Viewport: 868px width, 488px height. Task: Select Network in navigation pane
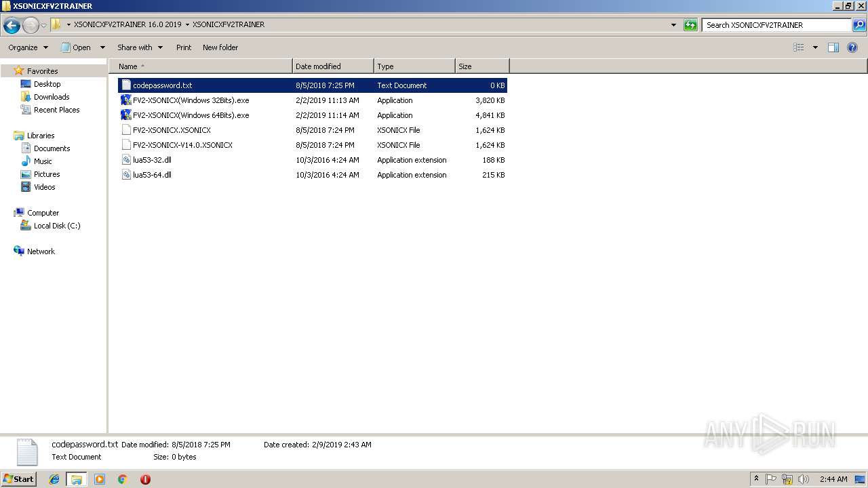coord(41,251)
